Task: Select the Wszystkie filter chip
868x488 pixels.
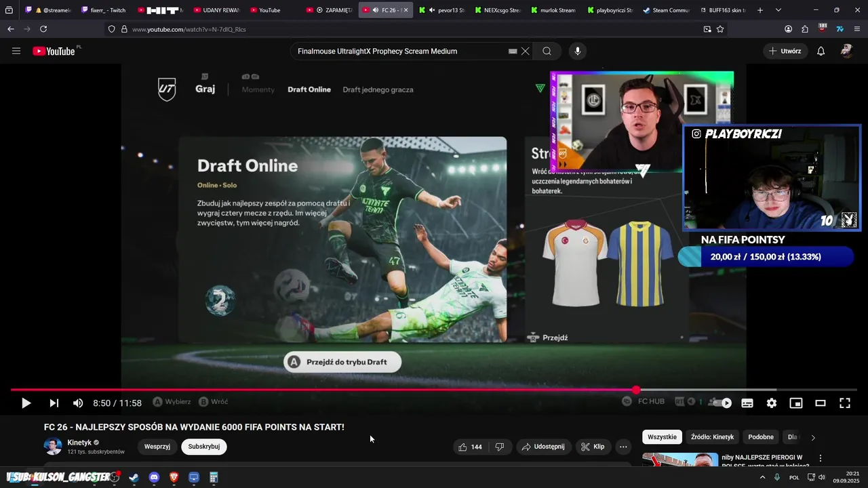Action: point(662,437)
